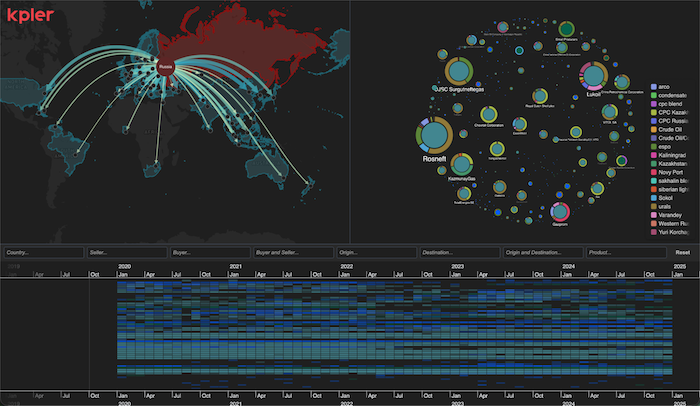
Task: Click the 2021 label on upper timeline axis
Action: 236,266
